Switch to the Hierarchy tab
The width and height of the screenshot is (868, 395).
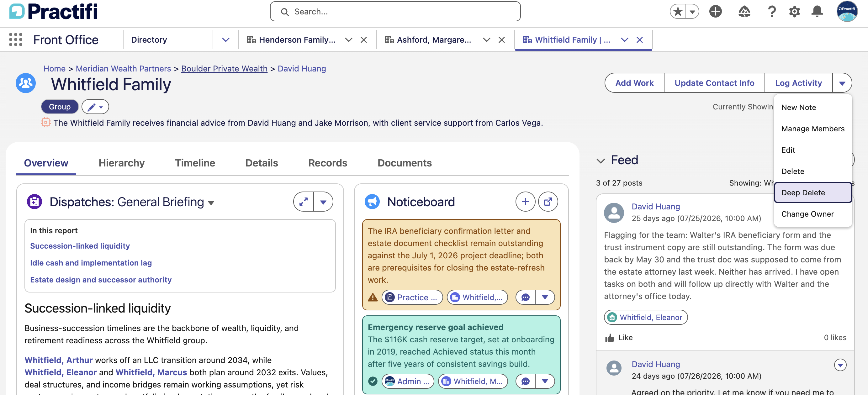(x=121, y=163)
